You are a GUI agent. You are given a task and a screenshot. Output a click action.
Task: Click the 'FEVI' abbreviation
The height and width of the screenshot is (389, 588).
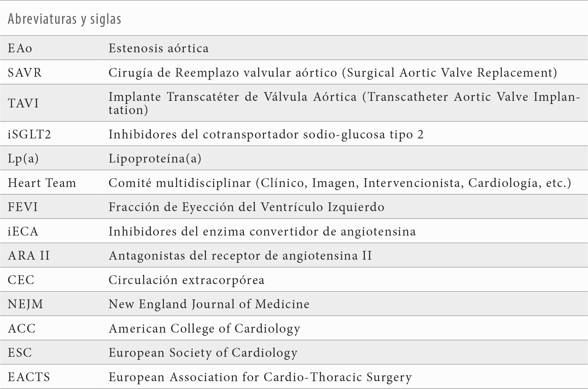(23, 207)
